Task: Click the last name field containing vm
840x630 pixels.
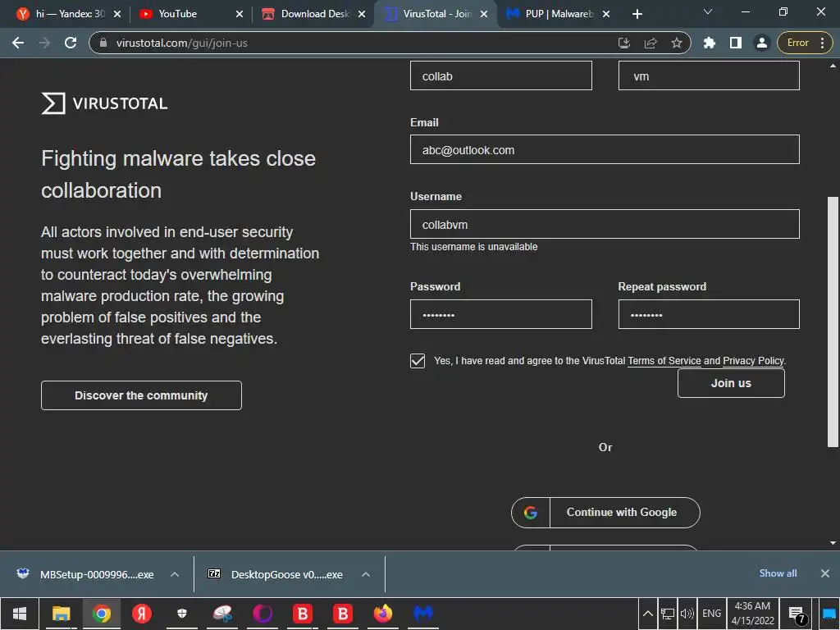Action: pyautogui.click(x=709, y=75)
